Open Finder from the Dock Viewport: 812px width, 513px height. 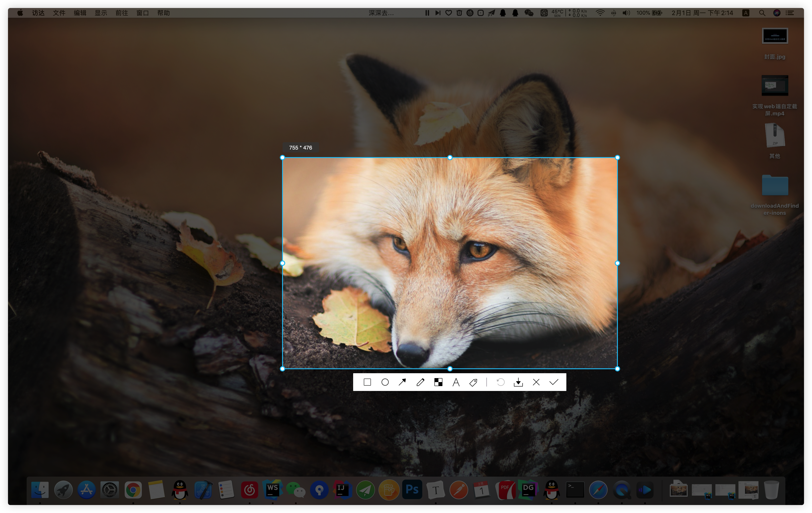click(40, 490)
